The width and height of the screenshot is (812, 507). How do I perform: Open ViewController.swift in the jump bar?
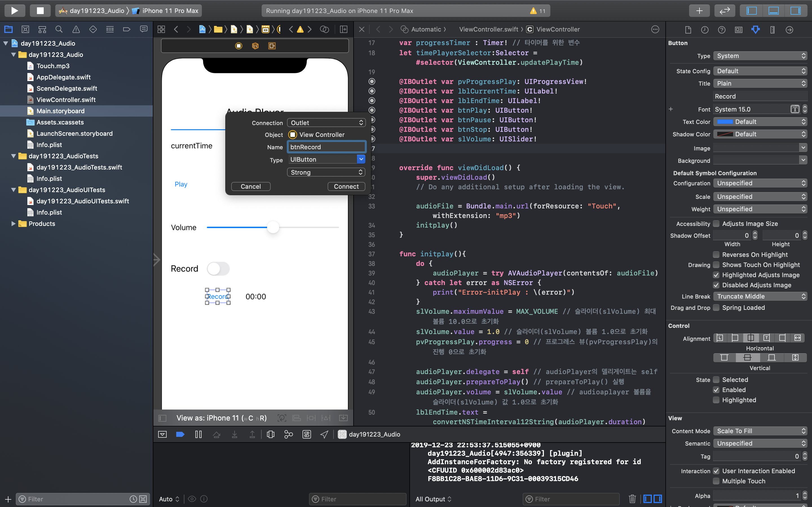pyautogui.click(x=488, y=29)
